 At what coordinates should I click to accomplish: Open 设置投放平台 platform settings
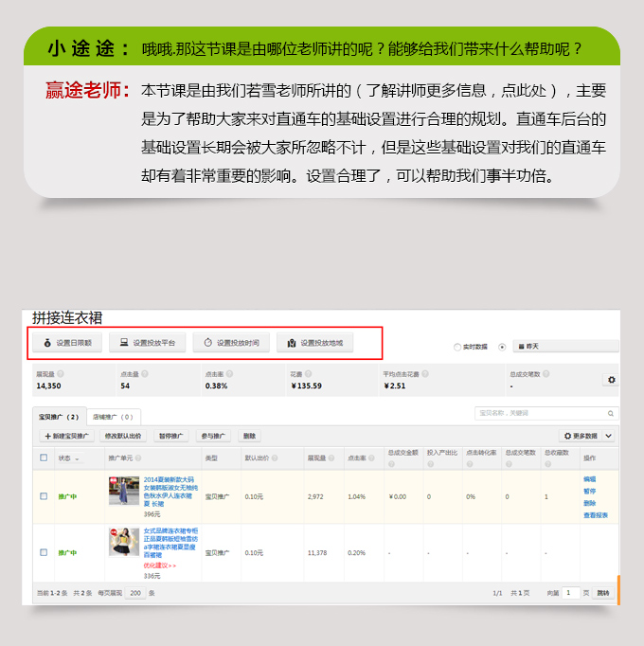point(148,343)
